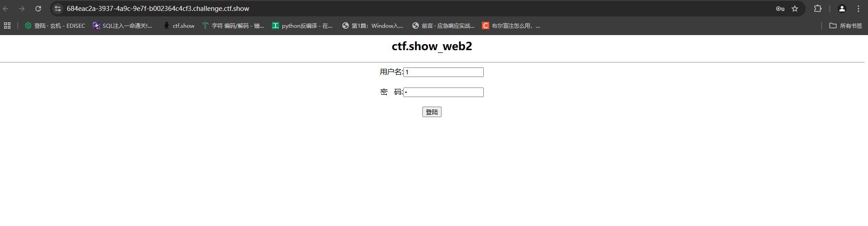
Task: Open the Extensions puzzle icon
Action: tap(818, 9)
